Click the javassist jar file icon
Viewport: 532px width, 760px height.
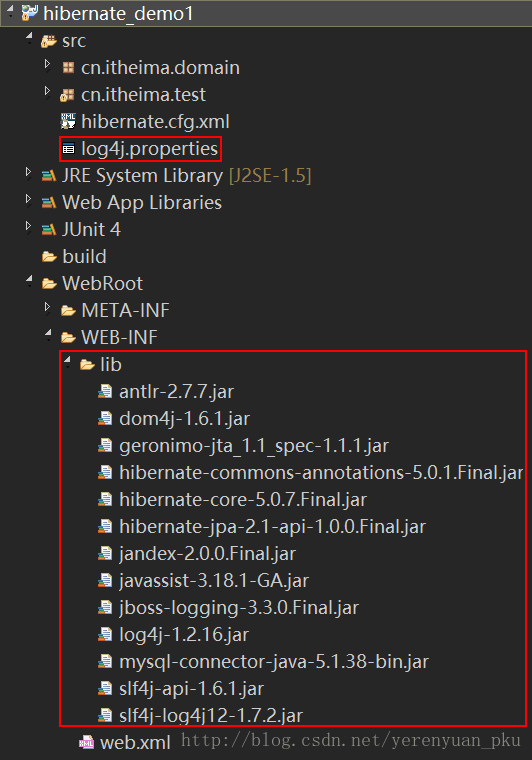pos(105,580)
